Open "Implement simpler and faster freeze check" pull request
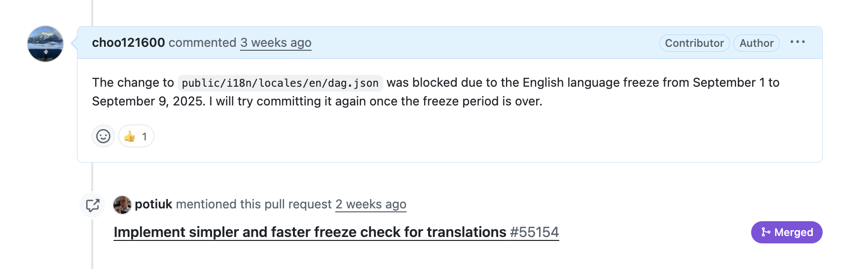 pos(310,232)
